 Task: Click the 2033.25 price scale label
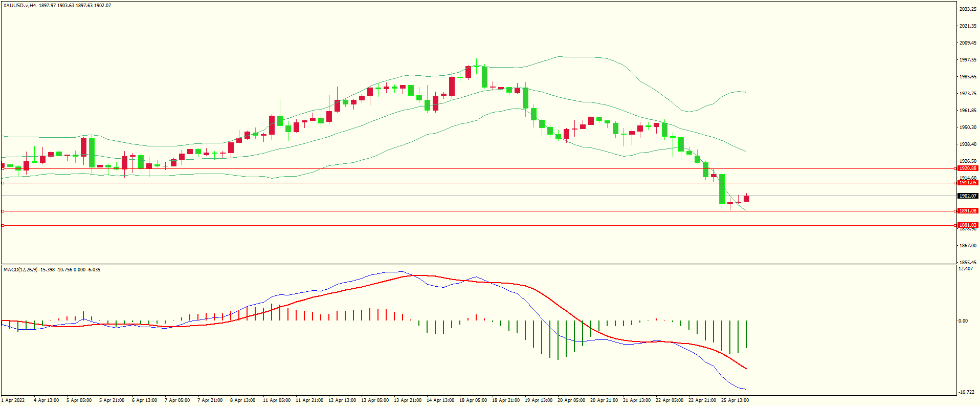968,9
